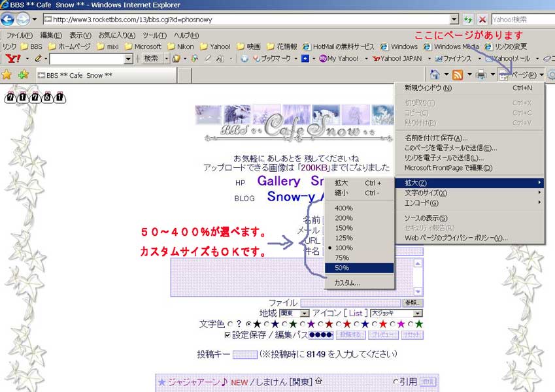This screenshot has height=392, width=555.
Task: Click the RSS feeds icon
Action: (458, 74)
